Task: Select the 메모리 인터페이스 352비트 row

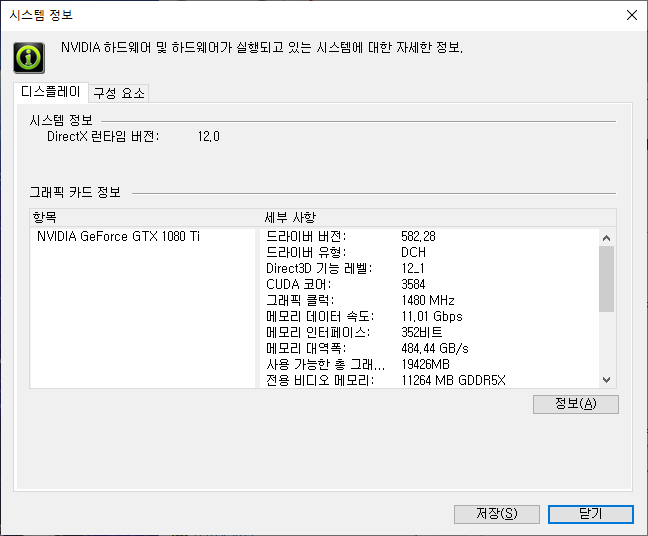Action: pos(430,332)
